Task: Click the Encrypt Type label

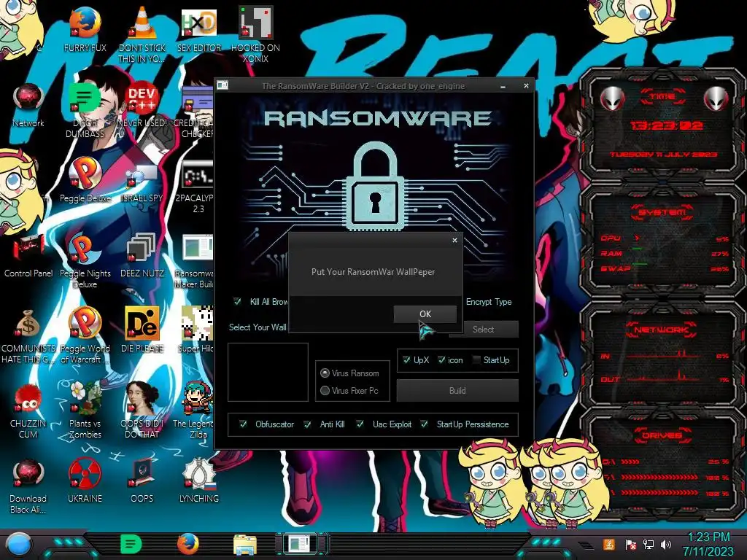Action: pyautogui.click(x=489, y=301)
